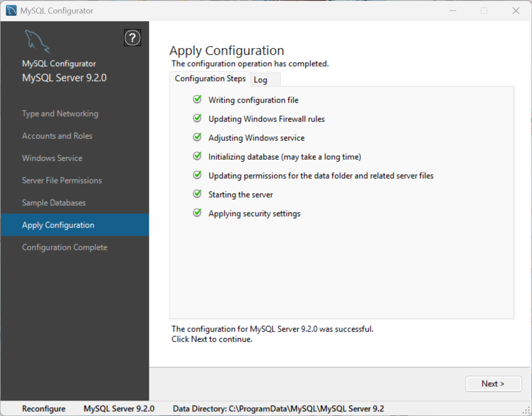Click the green check beside Initializing database
Viewport: 532px width, 416px height.
[197, 156]
